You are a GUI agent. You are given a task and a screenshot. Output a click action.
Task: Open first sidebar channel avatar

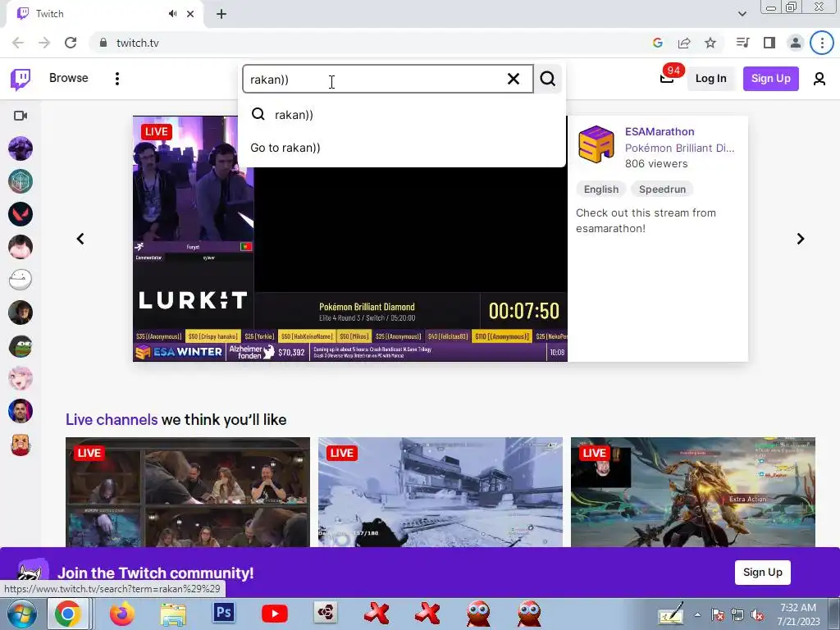[x=21, y=148]
